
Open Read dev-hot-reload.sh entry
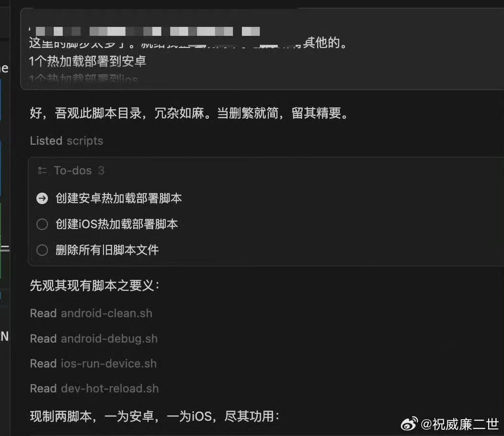pyautogui.click(x=94, y=389)
